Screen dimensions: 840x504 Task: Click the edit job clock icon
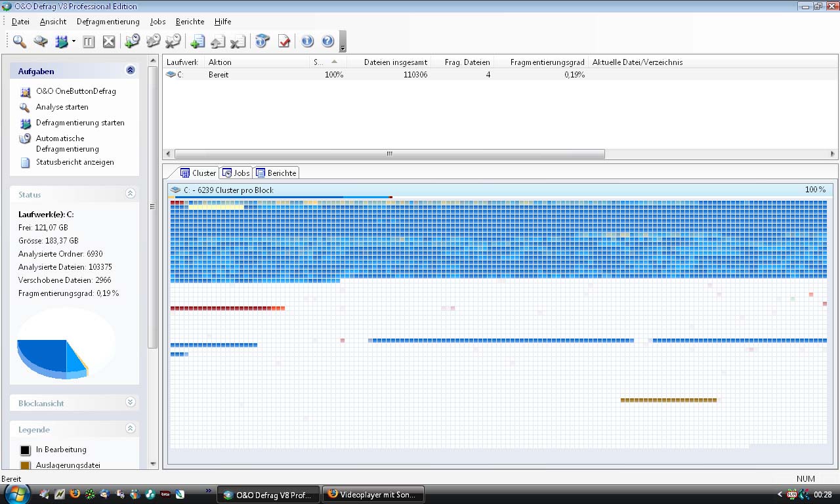tap(153, 41)
